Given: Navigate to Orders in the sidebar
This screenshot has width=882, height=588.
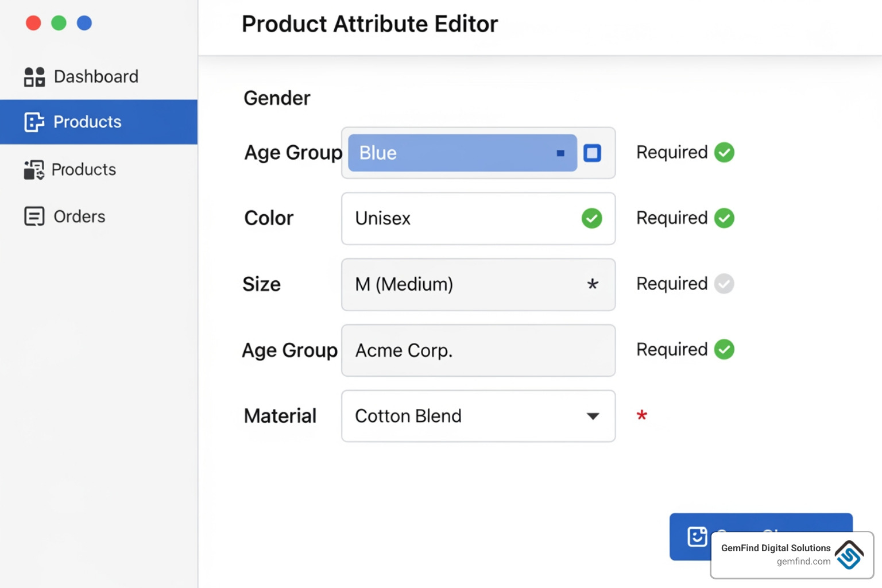Looking at the screenshot, I should coord(79,216).
